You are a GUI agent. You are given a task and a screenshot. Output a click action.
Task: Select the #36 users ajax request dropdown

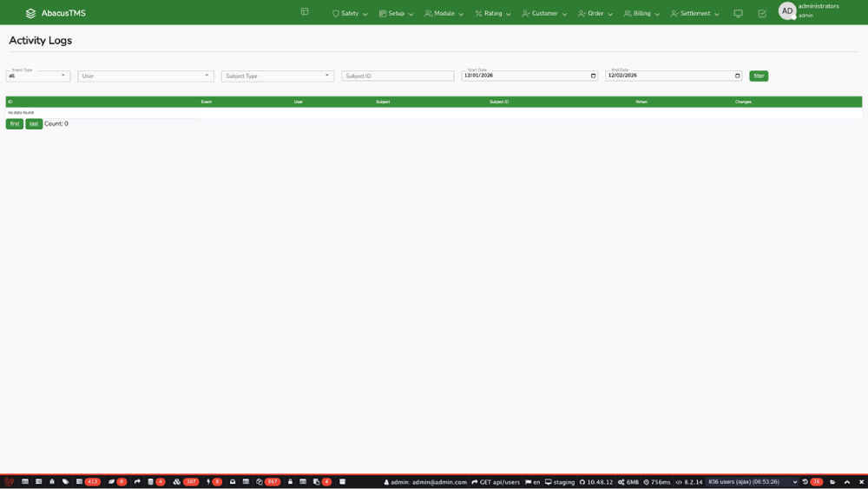point(752,481)
